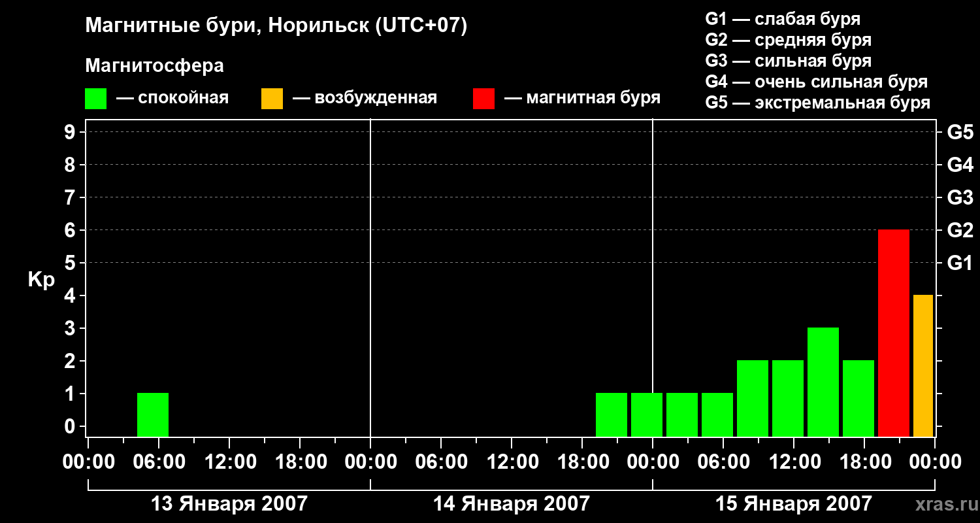Viewport: 980px width, 523px height.
Task: Click the '— магнитная буря' legend label
Action: tap(583, 98)
